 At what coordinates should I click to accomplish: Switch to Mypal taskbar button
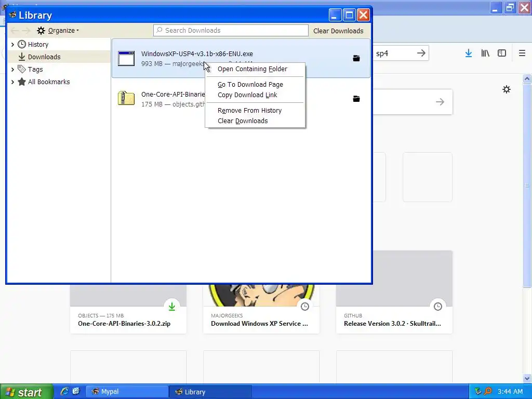tap(128, 392)
